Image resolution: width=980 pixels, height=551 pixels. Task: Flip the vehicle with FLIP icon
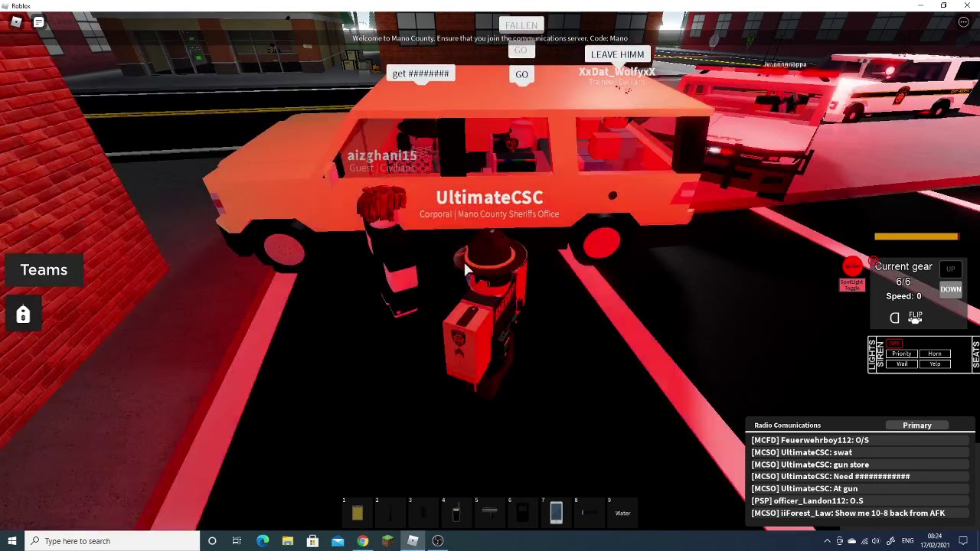[916, 317]
